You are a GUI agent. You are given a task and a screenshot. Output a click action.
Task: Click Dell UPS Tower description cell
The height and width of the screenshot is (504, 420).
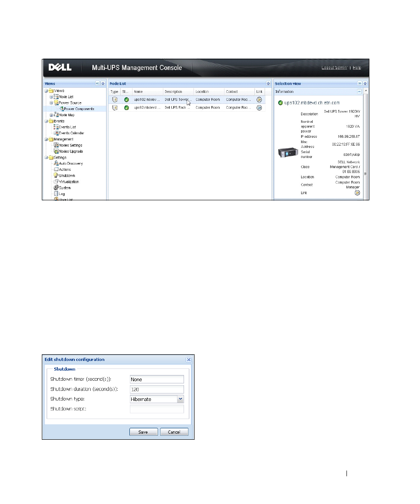pyautogui.click(x=178, y=99)
